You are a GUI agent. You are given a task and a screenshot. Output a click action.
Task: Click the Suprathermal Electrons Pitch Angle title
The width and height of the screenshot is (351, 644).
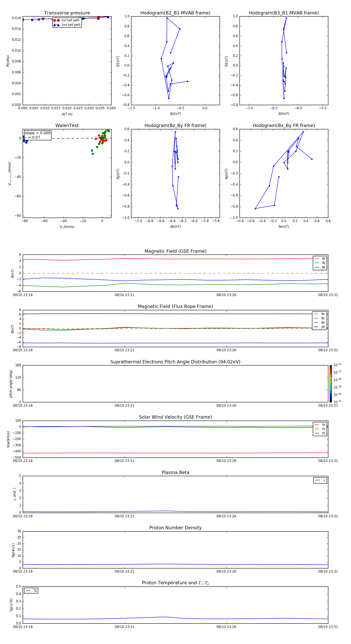(175, 362)
